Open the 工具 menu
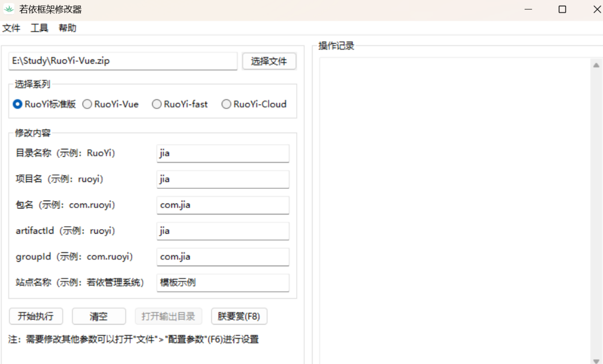This screenshot has width=603, height=364. pos(40,28)
